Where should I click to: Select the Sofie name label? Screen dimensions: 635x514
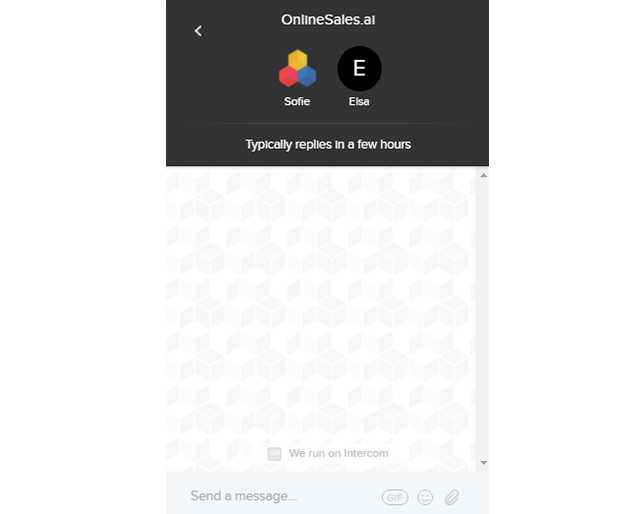click(x=297, y=101)
